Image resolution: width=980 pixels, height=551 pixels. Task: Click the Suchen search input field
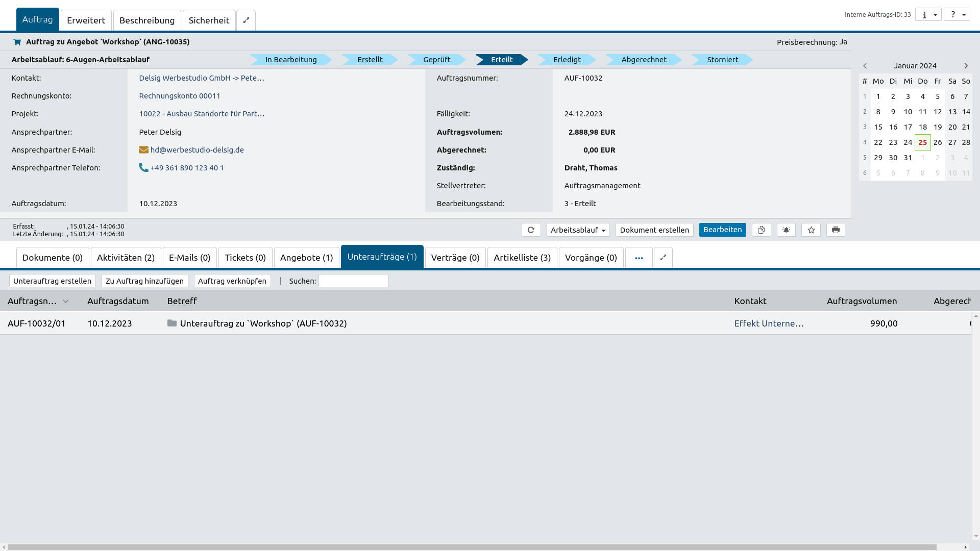point(353,281)
